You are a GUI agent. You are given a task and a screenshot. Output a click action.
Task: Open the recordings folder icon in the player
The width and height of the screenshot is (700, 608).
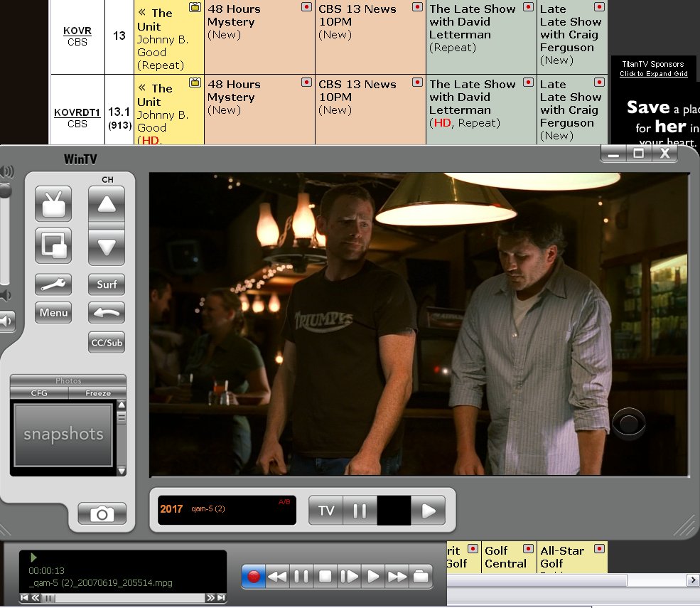click(x=421, y=576)
